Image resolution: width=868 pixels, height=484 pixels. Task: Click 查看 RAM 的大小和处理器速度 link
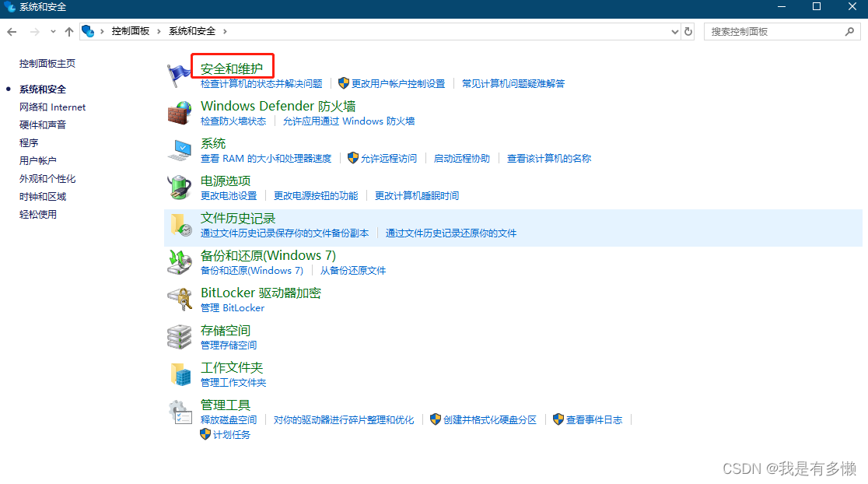coord(266,158)
